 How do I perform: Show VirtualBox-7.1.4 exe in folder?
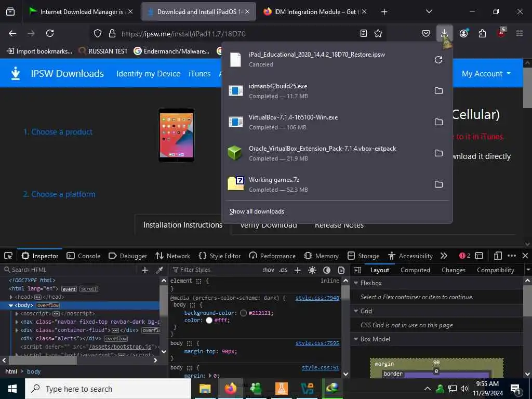click(x=438, y=122)
